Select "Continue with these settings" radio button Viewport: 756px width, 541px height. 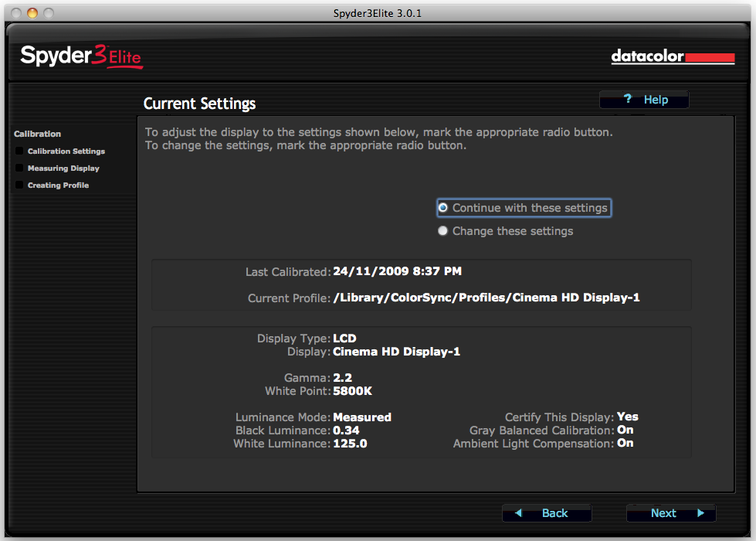[x=443, y=208]
